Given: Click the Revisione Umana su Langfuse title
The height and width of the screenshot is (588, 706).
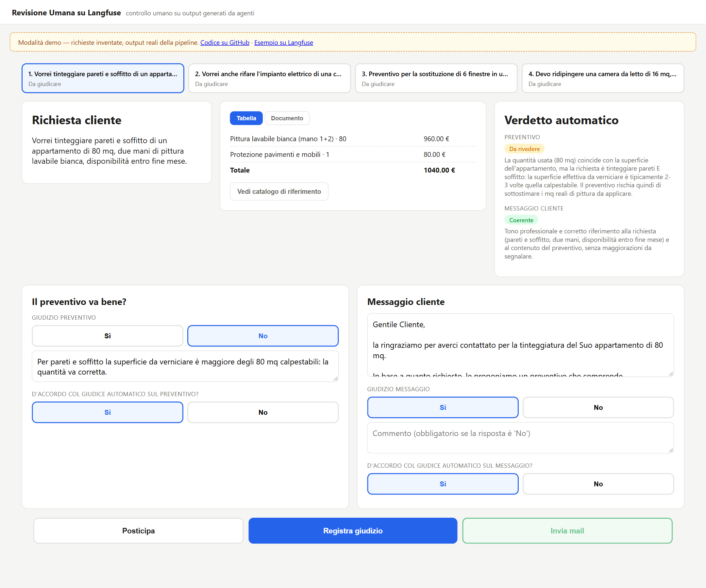Looking at the screenshot, I should [66, 13].
